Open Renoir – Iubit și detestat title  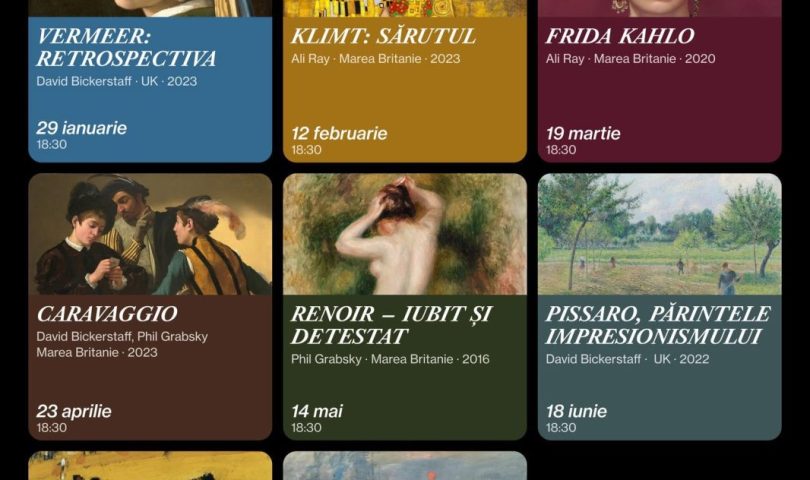(391, 325)
